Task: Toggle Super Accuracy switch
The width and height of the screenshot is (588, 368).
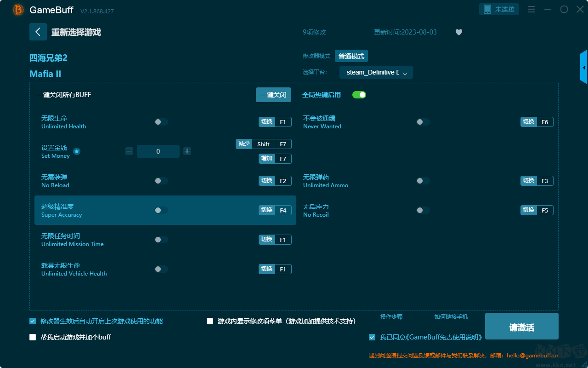Action: point(161,210)
